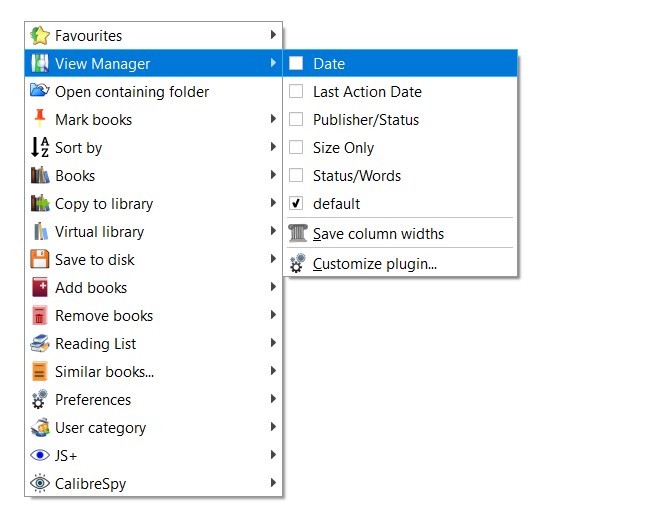Click the Add books red book icon
Viewport: 661px width, 518px height.
coord(40,288)
